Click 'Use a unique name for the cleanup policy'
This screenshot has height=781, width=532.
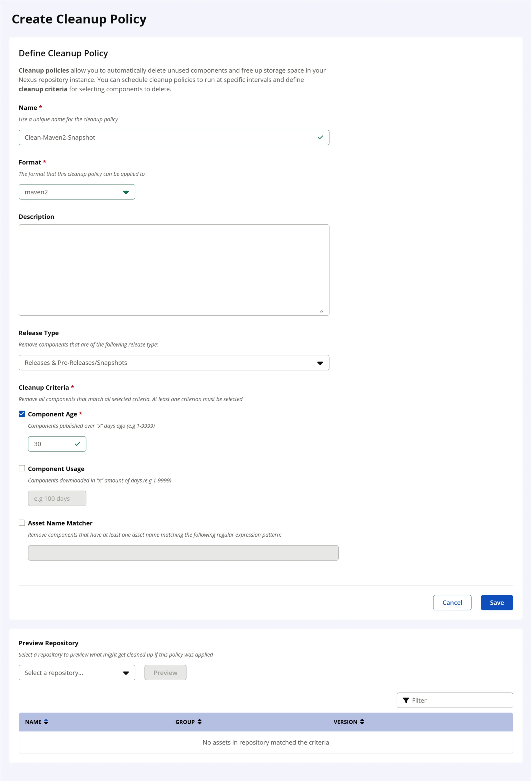pos(68,119)
